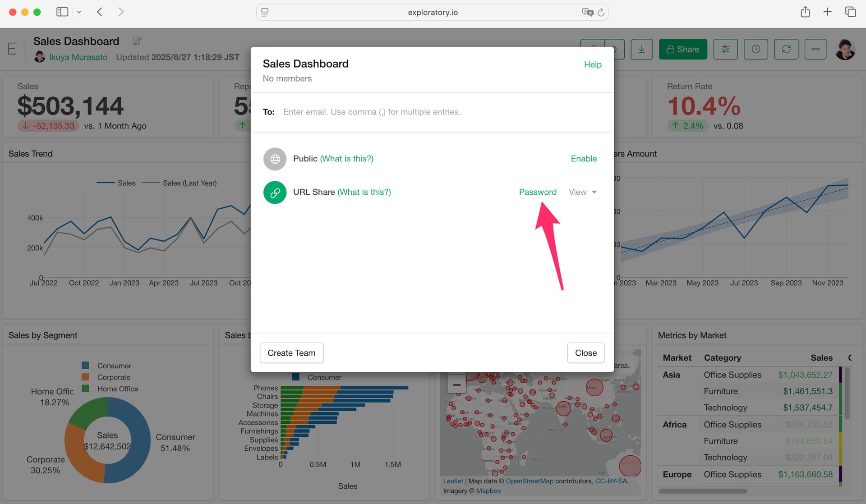Click the edit pencil icon beside Sales Dashboard

137,41
